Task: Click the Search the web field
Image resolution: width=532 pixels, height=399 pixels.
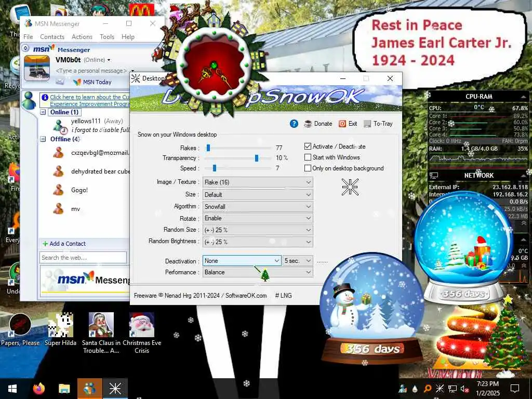Action: pyautogui.click(x=83, y=258)
